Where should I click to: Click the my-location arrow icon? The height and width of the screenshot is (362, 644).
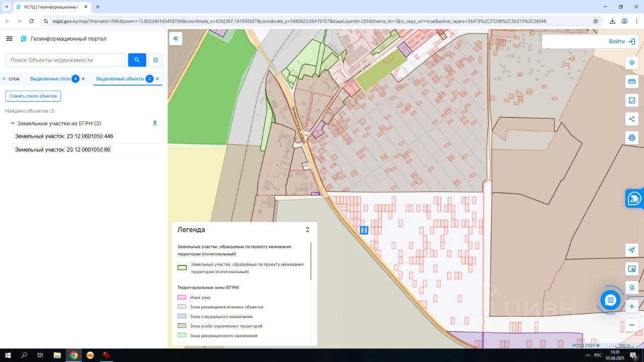click(x=632, y=250)
